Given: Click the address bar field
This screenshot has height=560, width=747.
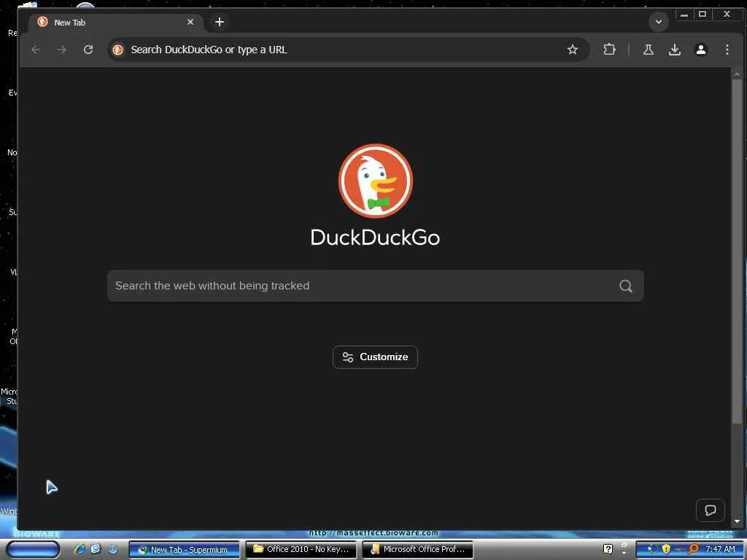Looking at the screenshot, I should 349,50.
